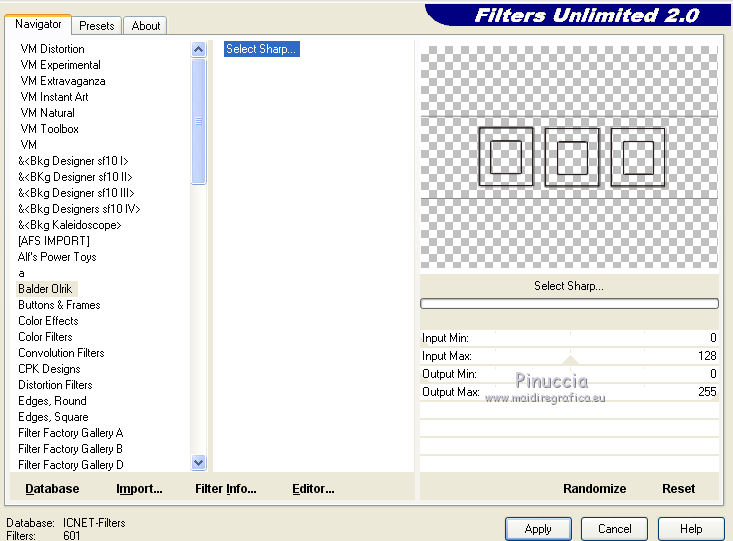This screenshot has height=541, width=733.
Task: Select &<Bkg Designer sf10 I> category
Action: pyautogui.click(x=73, y=161)
